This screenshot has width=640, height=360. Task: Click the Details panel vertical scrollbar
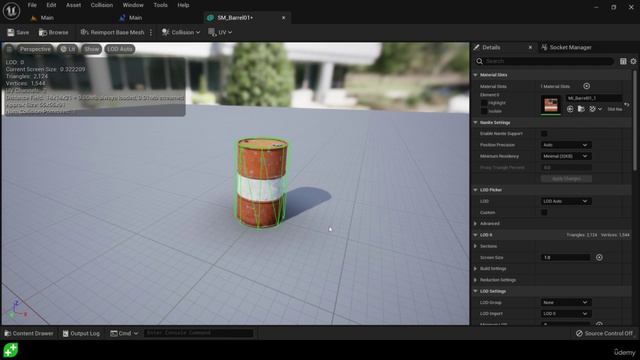click(x=635, y=120)
